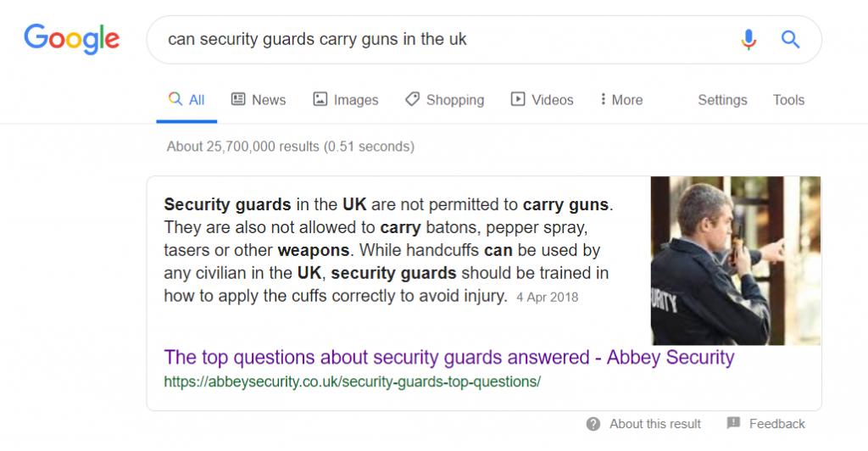Click the price tag icon for Shopping
Viewport: 868px width, 451px height.
point(412,99)
